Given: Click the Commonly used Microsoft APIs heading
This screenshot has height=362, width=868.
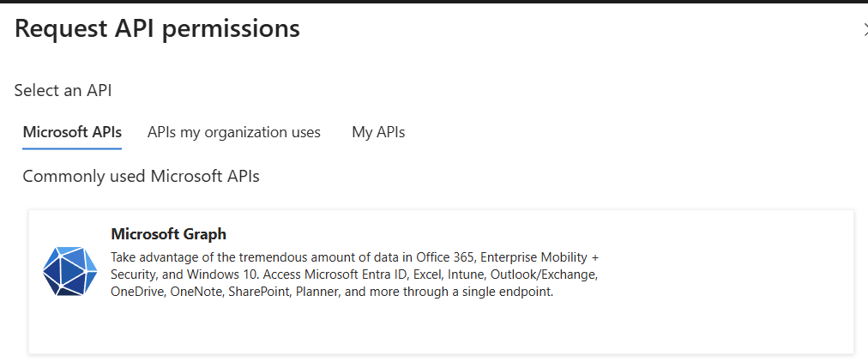Looking at the screenshot, I should coord(141,177).
